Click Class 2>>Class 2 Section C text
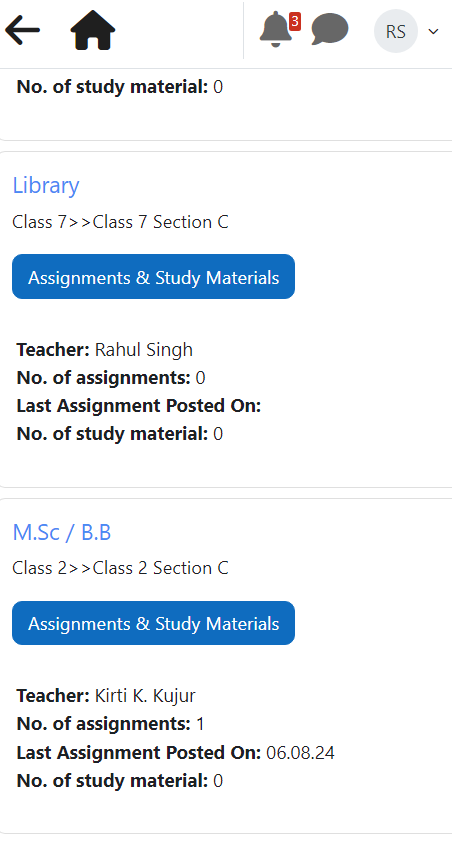The width and height of the screenshot is (452, 842). (120, 568)
